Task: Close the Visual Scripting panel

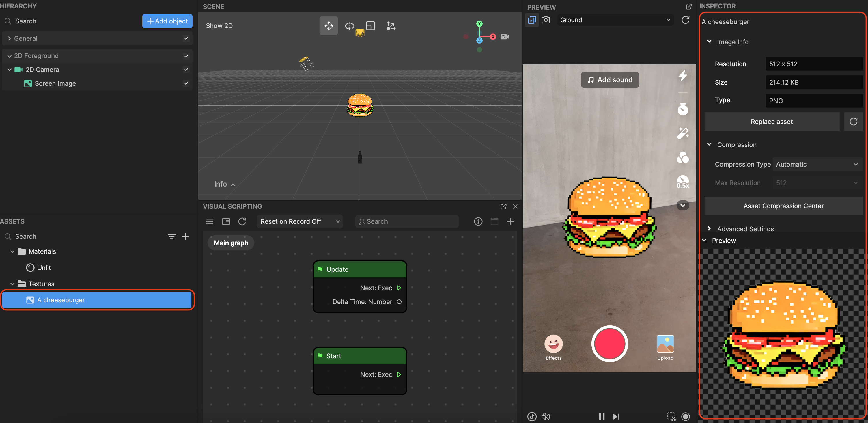Action: (515, 206)
